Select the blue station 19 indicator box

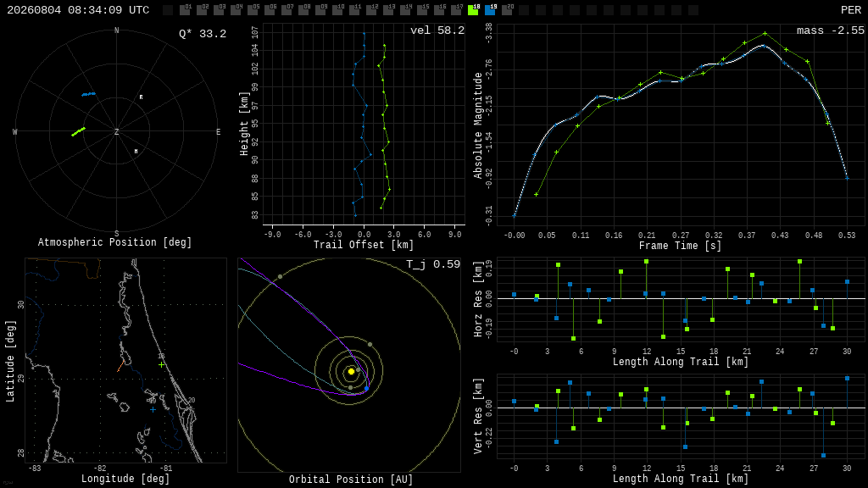[491, 10]
